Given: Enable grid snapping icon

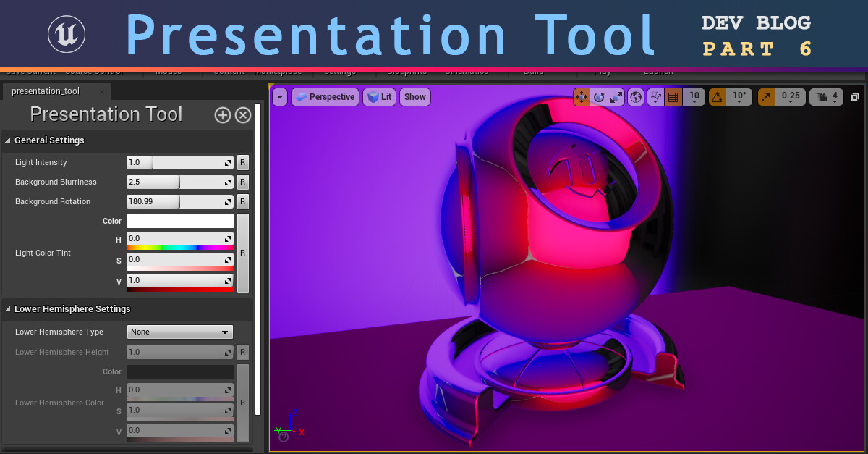Looking at the screenshot, I should point(673,96).
